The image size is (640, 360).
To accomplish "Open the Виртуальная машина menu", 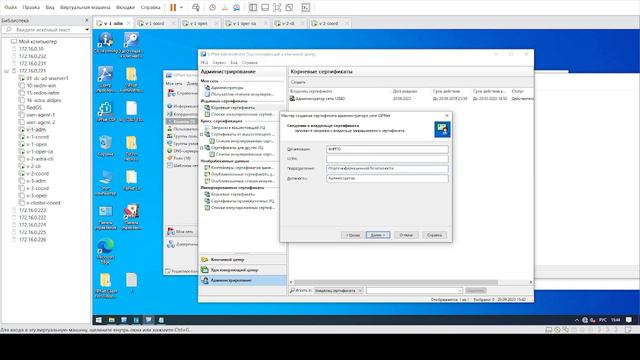I will 85,7.
